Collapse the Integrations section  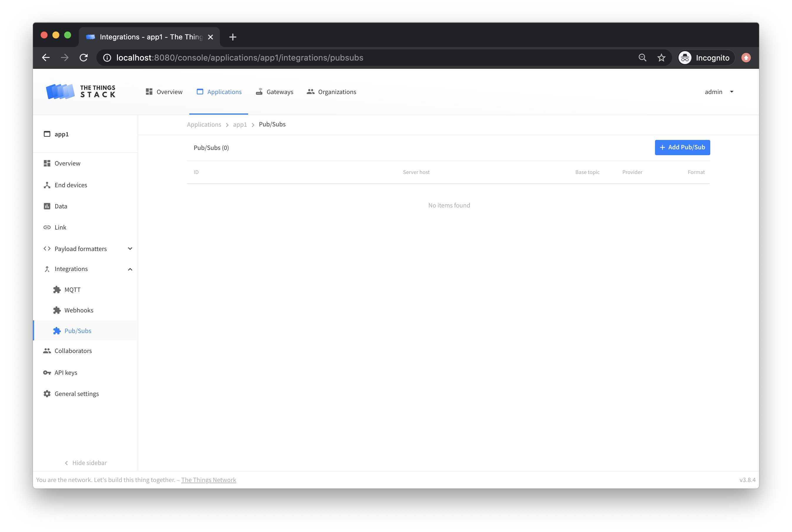[x=130, y=269]
